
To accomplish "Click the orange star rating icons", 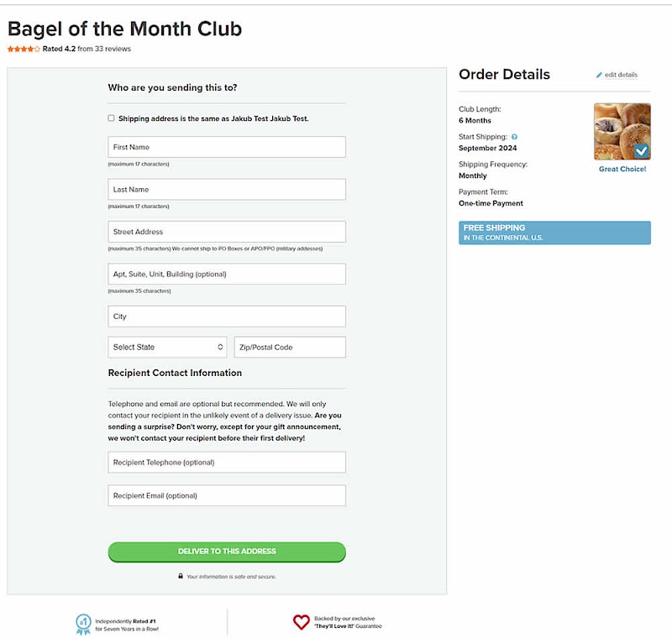I will point(24,49).
